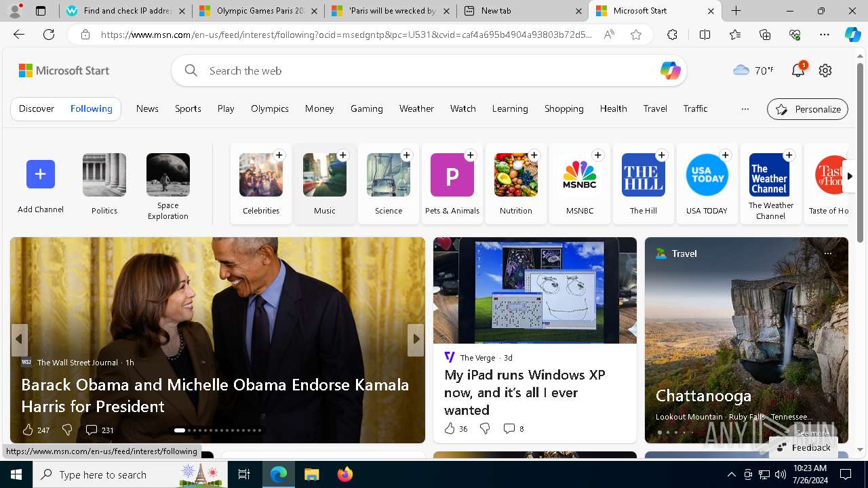Open Space Exploration channel thumbnail
The image size is (868, 488).
[168, 175]
